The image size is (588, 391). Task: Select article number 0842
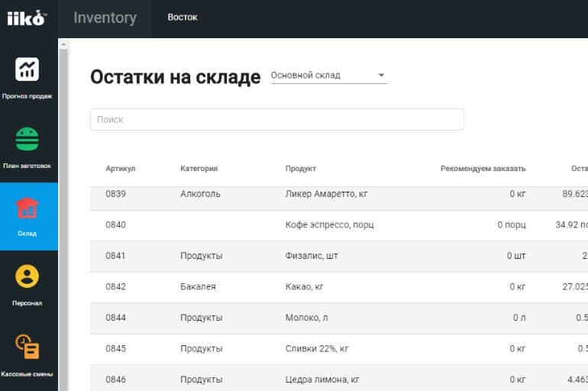[x=115, y=286]
